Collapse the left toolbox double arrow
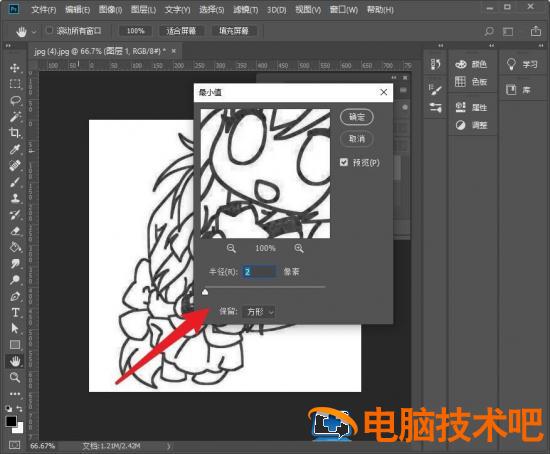Viewport: 550px width, 454px height. [x=8, y=46]
